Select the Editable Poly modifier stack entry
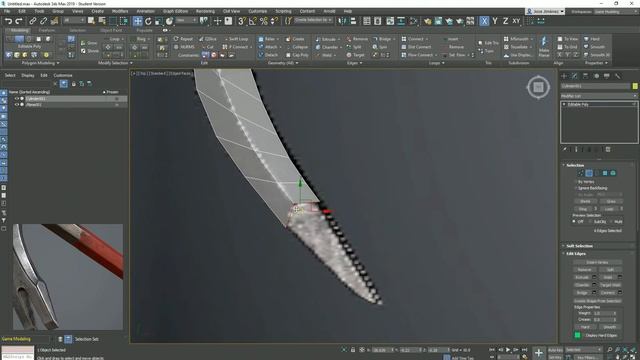Image resolution: width=640 pixels, height=360 pixels. pos(598,104)
